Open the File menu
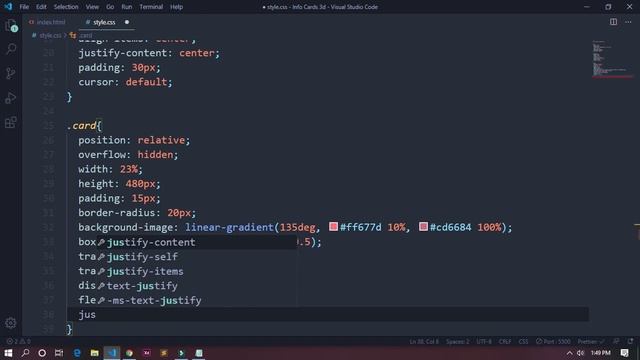The height and width of the screenshot is (360, 640). click(x=24, y=7)
